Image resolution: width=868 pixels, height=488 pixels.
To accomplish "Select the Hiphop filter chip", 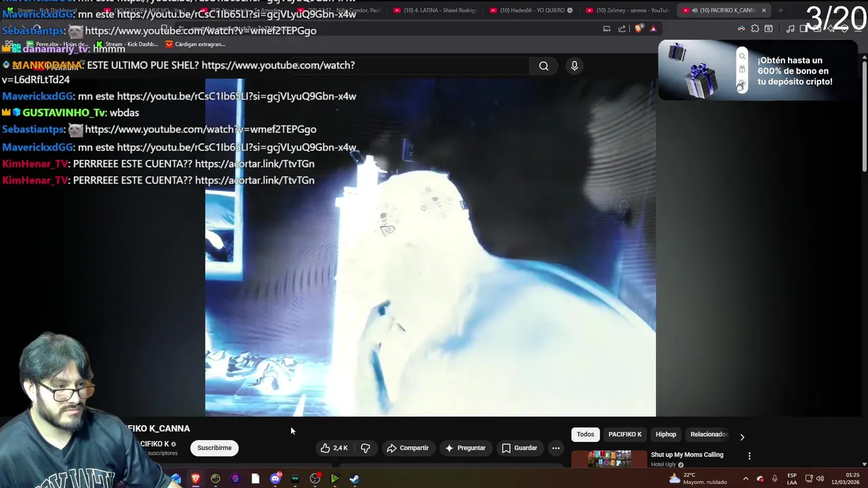I will coord(666,434).
